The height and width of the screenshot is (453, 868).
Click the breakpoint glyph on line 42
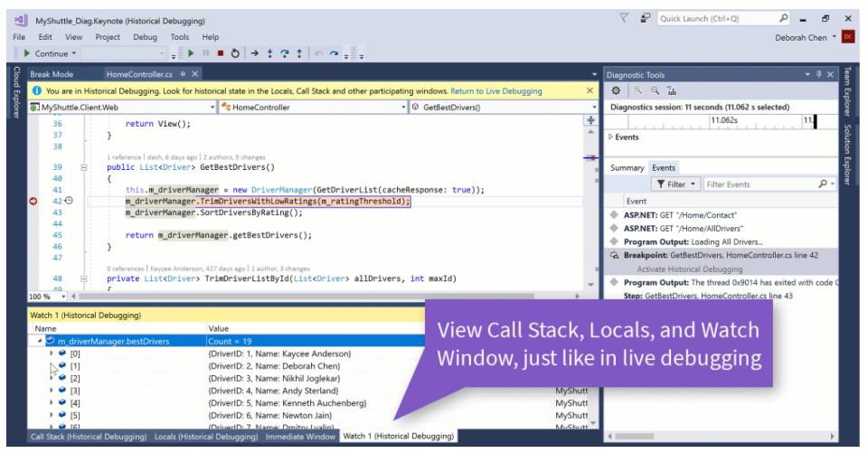click(x=33, y=201)
